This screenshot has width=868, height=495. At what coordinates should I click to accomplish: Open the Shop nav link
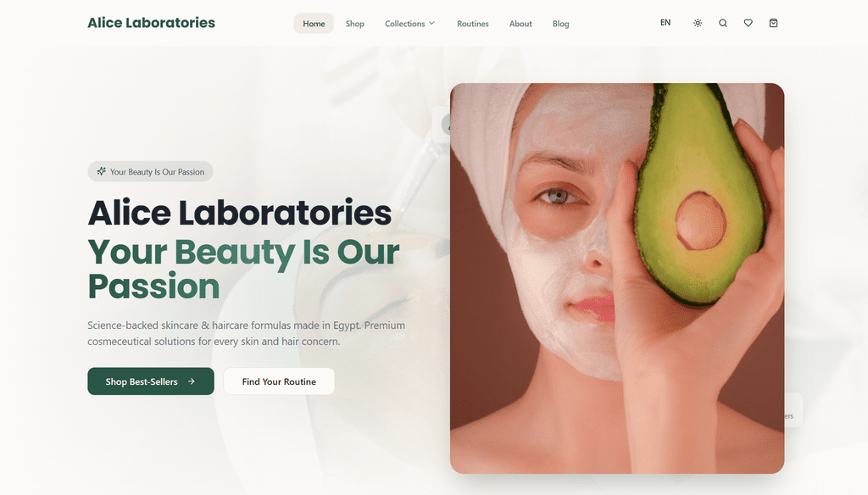pyautogui.click(x=355, y=23)
